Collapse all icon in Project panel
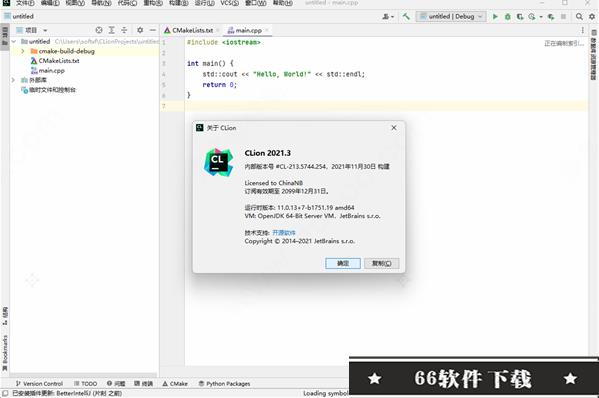Viewport: 599px width, 398px height. (x=124, y=30)
